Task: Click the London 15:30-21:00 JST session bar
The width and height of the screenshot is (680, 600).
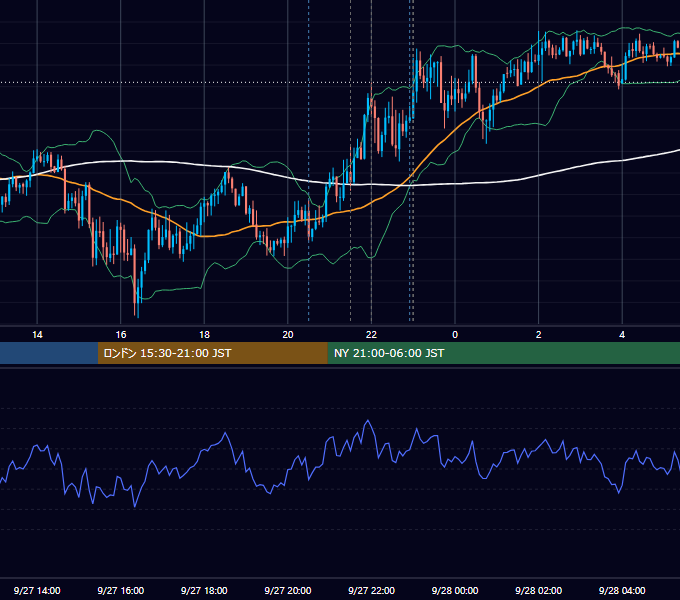Action: point(212,353)
